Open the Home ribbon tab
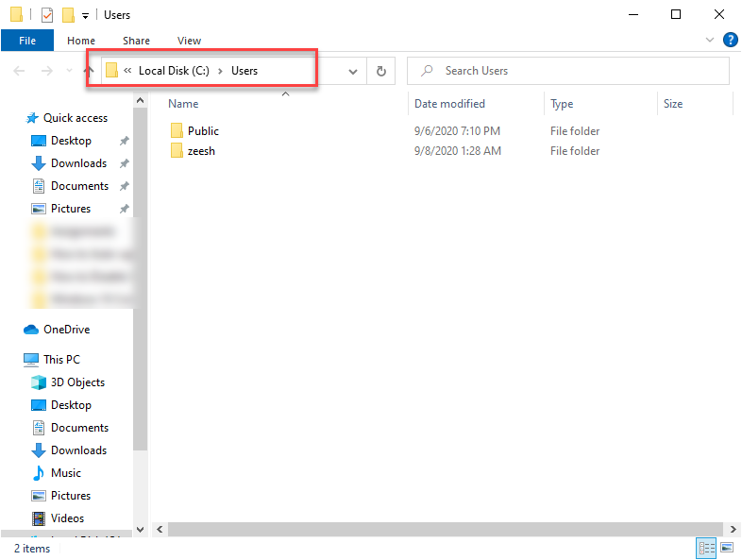742x560 pixels. point(81,41)
